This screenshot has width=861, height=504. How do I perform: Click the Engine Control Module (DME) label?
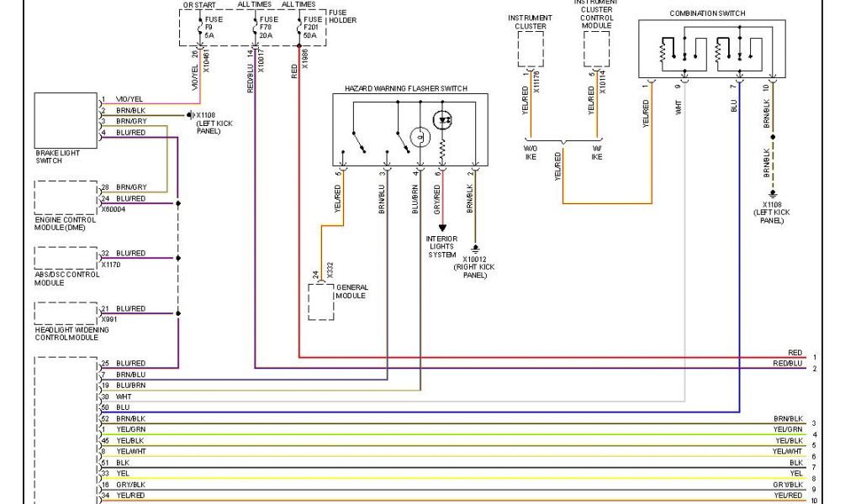pos(66,223)
